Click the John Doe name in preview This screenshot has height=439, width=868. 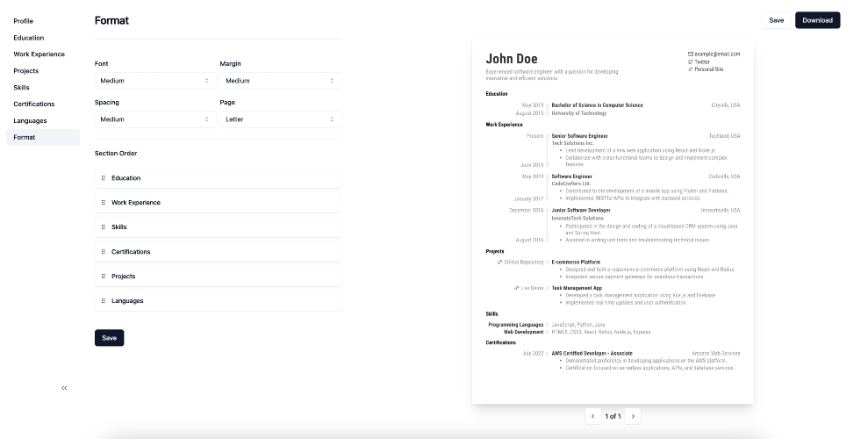[x=512, y=59]
